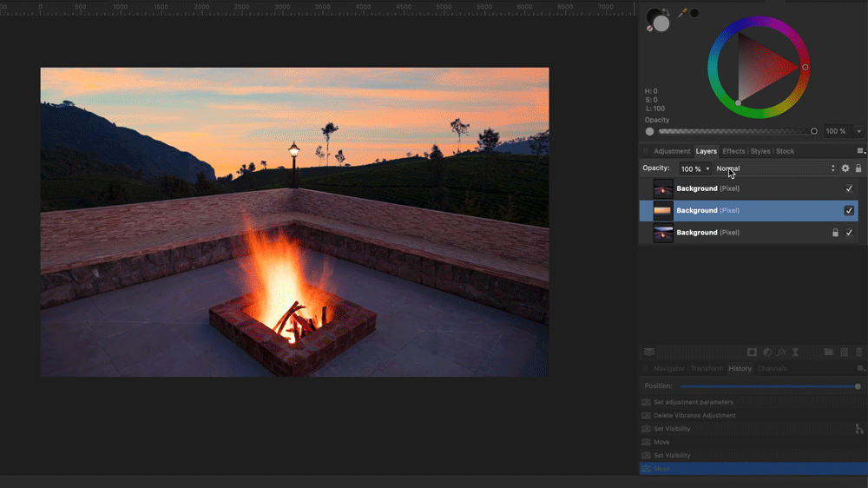Select the eyedropper color picker tool
Screen dimensions: 868x488
point(682,13)
